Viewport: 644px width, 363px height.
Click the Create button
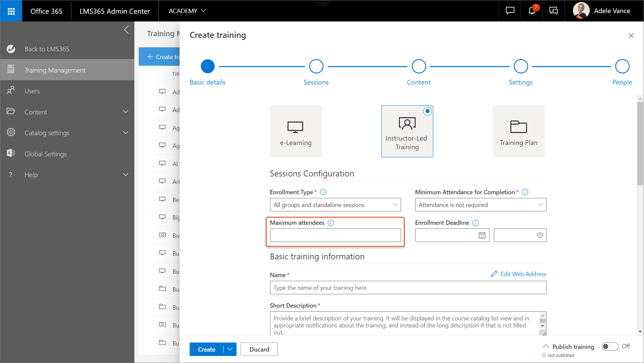pos(206,349)
